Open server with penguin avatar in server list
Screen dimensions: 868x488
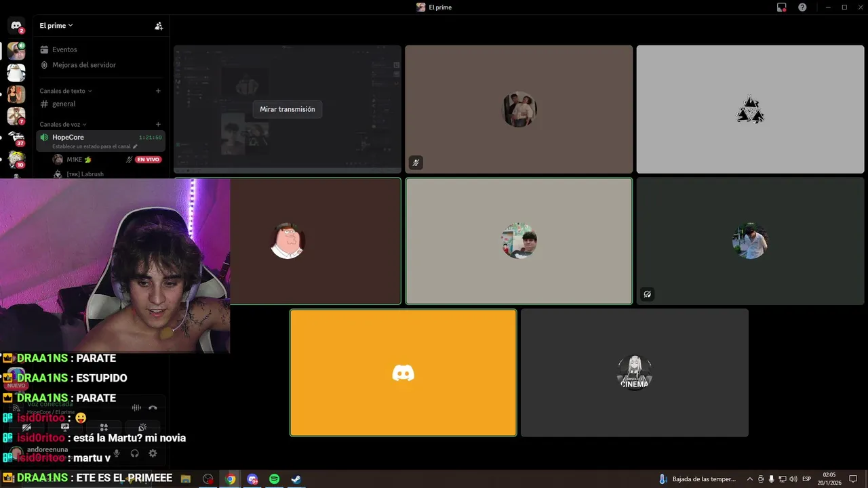click(16, 73)
